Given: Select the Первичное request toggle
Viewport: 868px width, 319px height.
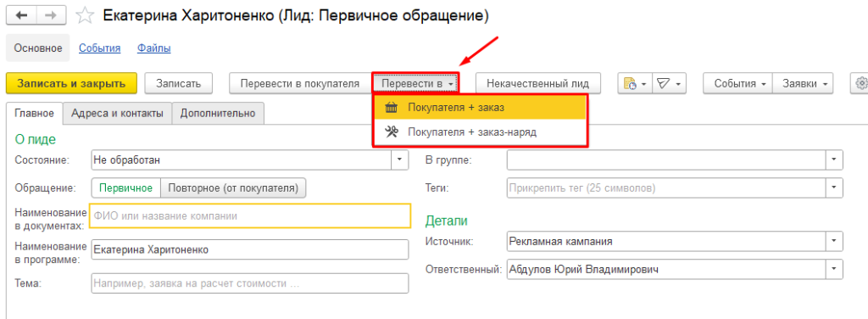Looking at the screenshot, I should tap(125, 187).
